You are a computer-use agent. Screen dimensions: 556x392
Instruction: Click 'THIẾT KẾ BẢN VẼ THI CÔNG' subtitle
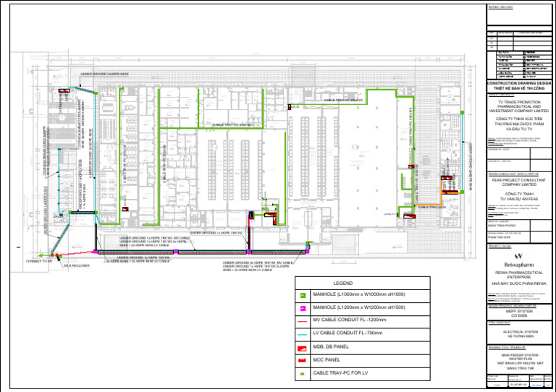[x=519, y=88]
